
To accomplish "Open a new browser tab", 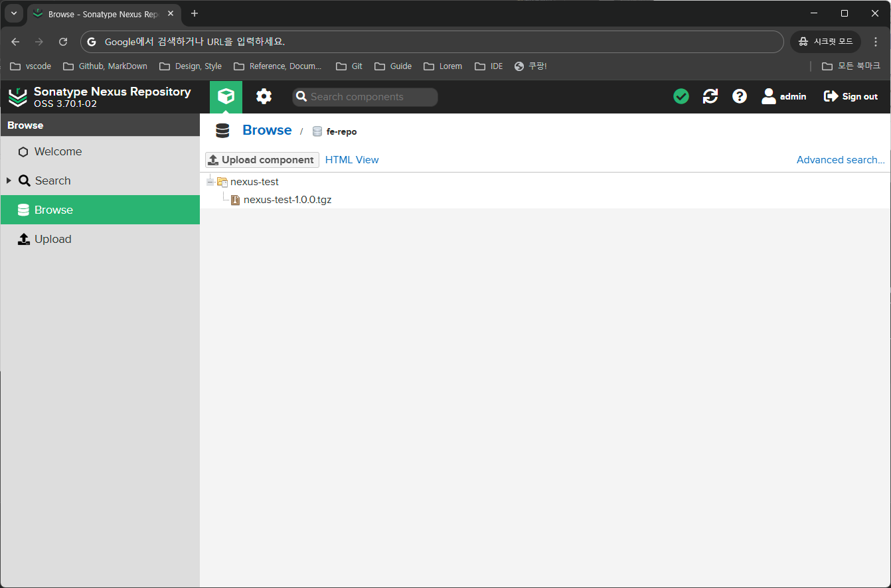I will tap(195, 13).
